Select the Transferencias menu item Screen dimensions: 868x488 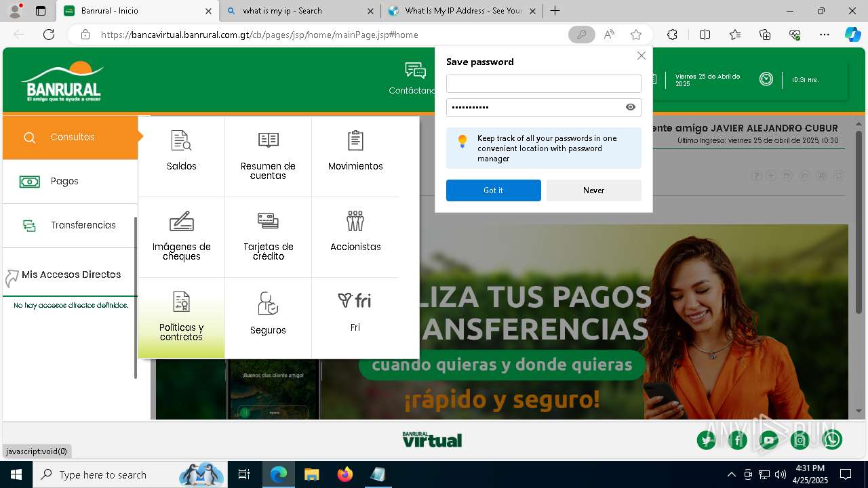click(x=71, y=225)
